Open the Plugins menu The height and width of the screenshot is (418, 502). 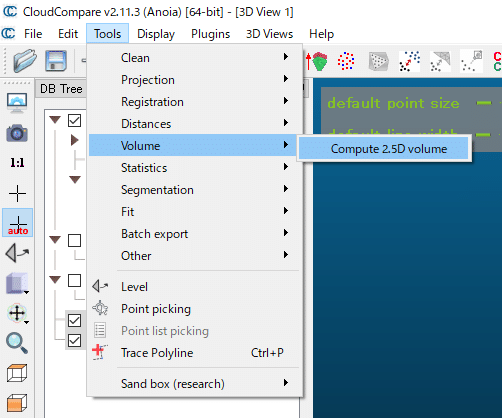[x=210, y=34]
